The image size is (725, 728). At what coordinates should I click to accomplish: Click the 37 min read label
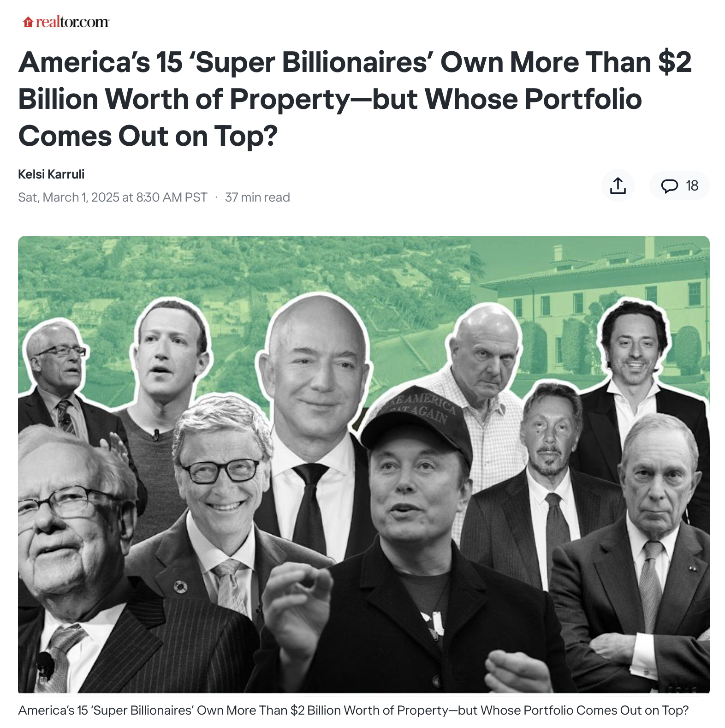point(257,197)
